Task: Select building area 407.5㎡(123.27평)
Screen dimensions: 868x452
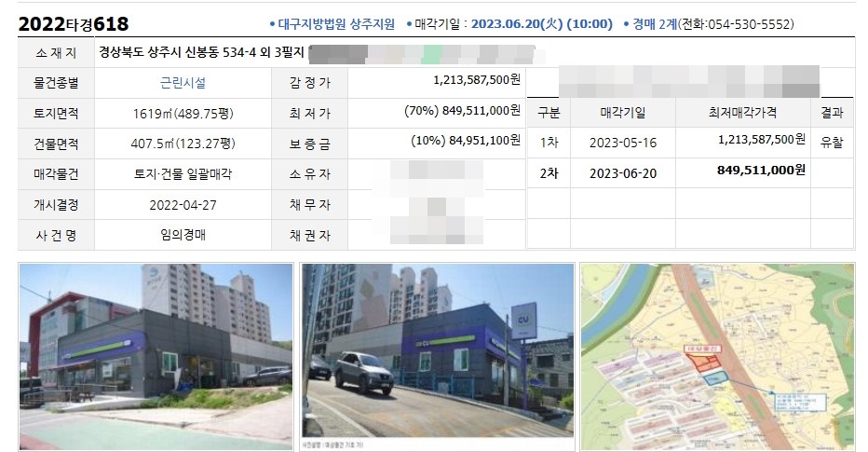Action: click(183, 144)
